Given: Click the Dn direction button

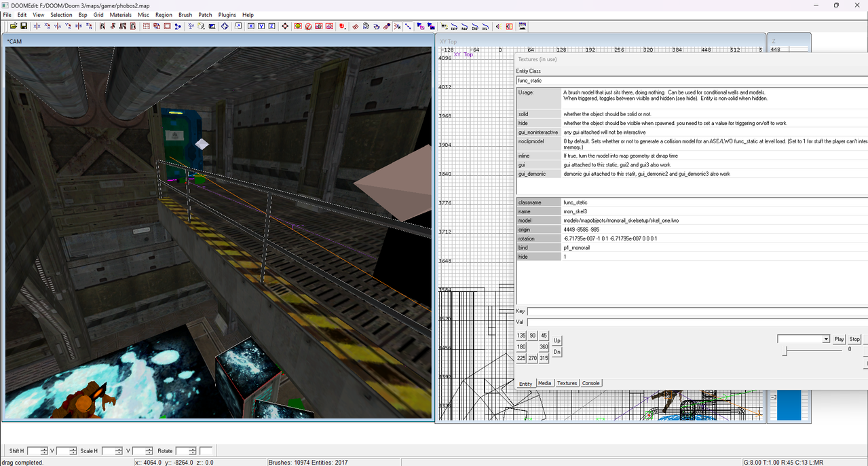Looking at the screenshot, I should click(557, 352).
